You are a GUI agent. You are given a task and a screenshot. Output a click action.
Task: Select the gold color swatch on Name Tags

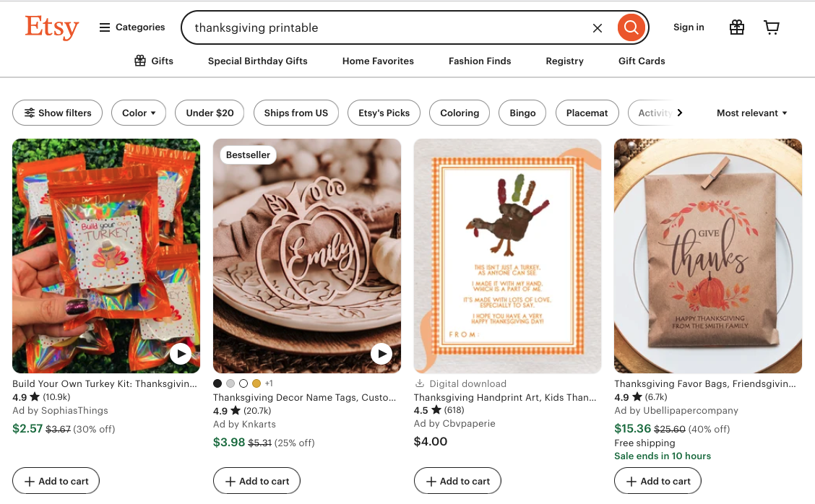[256, 383]
